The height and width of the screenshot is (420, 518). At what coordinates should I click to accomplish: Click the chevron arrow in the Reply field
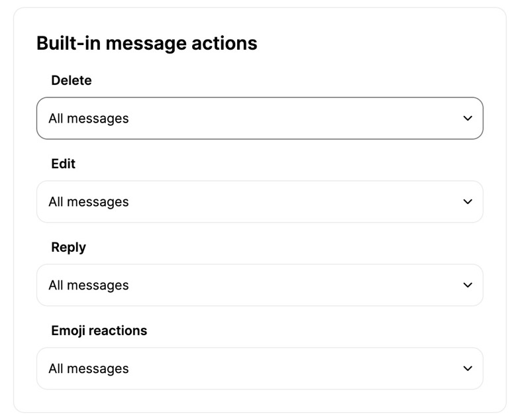tap(468, 286)
